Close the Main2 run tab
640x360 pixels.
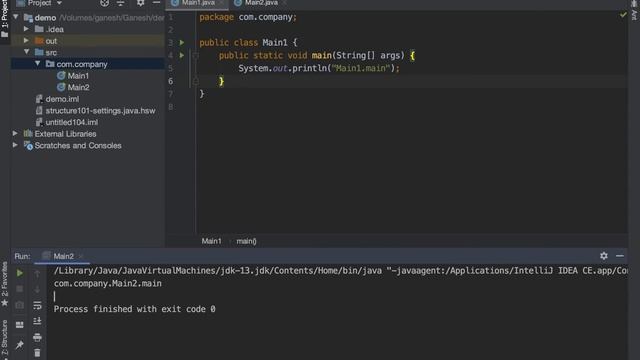coord(81,256)
